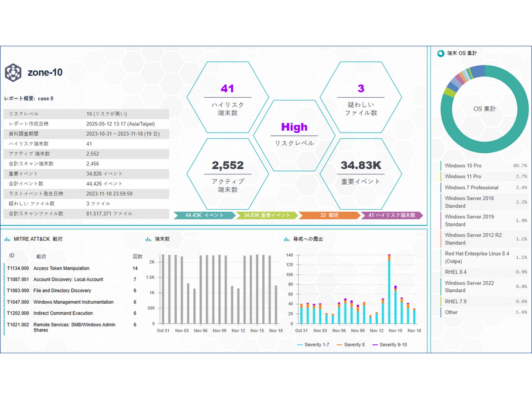Image resolution: width=532 pixels, height=399 pixels.
Task: Select the 32 戦術 arrow banner
Action: [328, 215]
